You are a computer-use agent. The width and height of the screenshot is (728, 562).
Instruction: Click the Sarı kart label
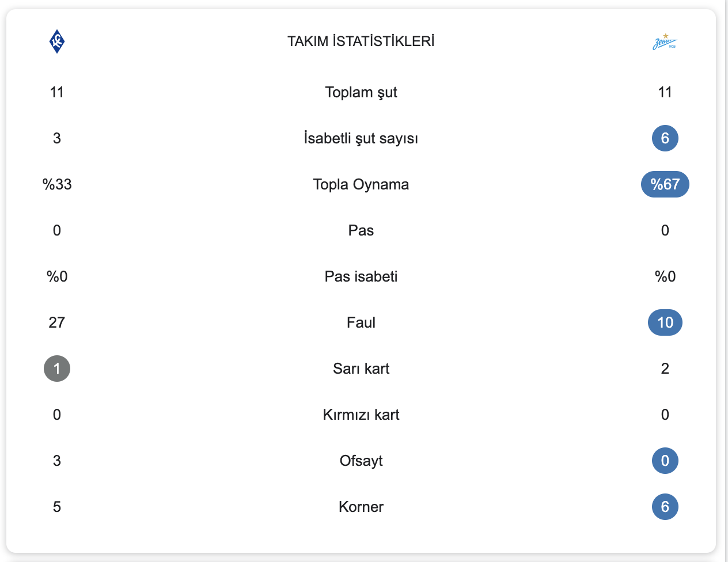[361, 369]
